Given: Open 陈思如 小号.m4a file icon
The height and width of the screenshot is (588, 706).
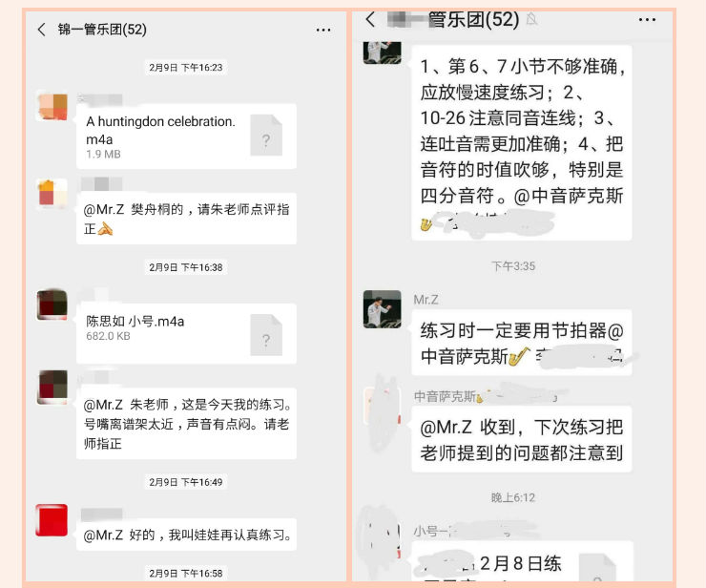Looking at the screenshot, I should (266, 335).
